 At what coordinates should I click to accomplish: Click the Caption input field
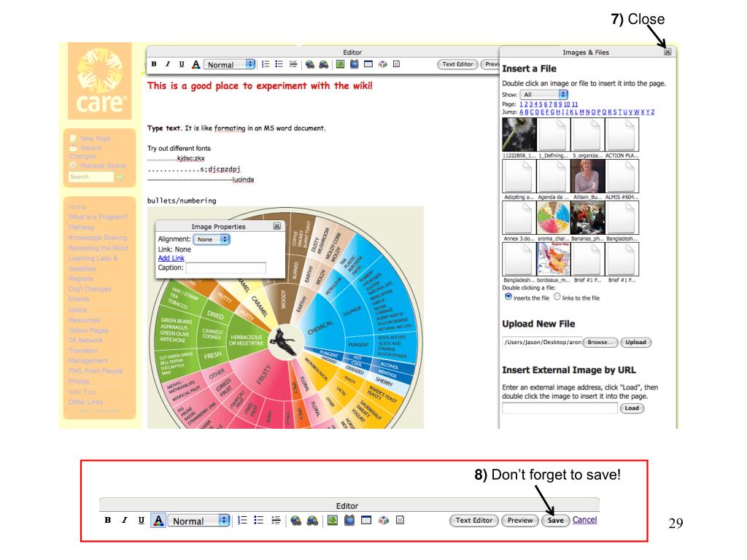225,268
